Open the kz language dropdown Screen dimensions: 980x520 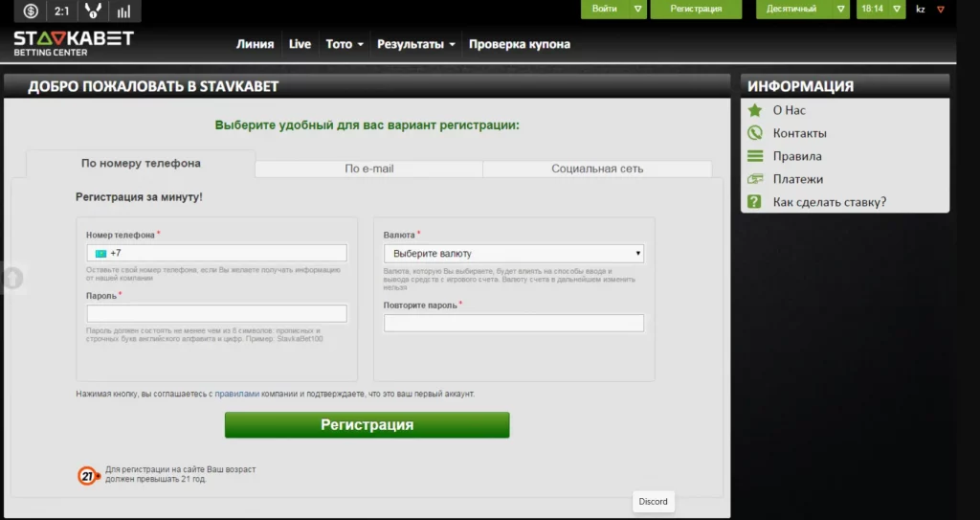(930, 9)
